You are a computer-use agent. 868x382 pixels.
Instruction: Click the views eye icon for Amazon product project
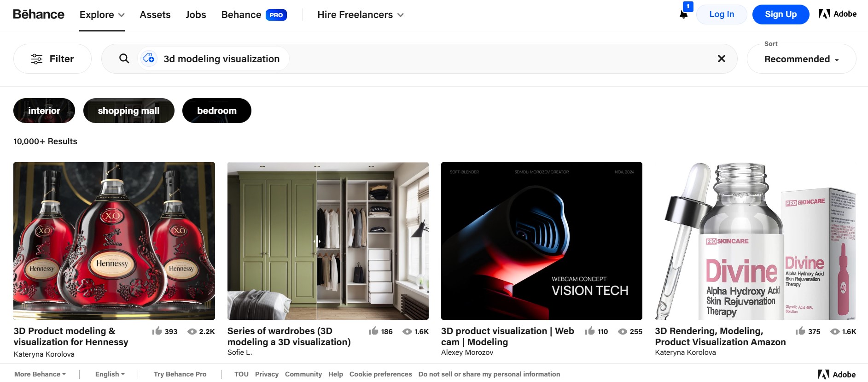(835, 331)
